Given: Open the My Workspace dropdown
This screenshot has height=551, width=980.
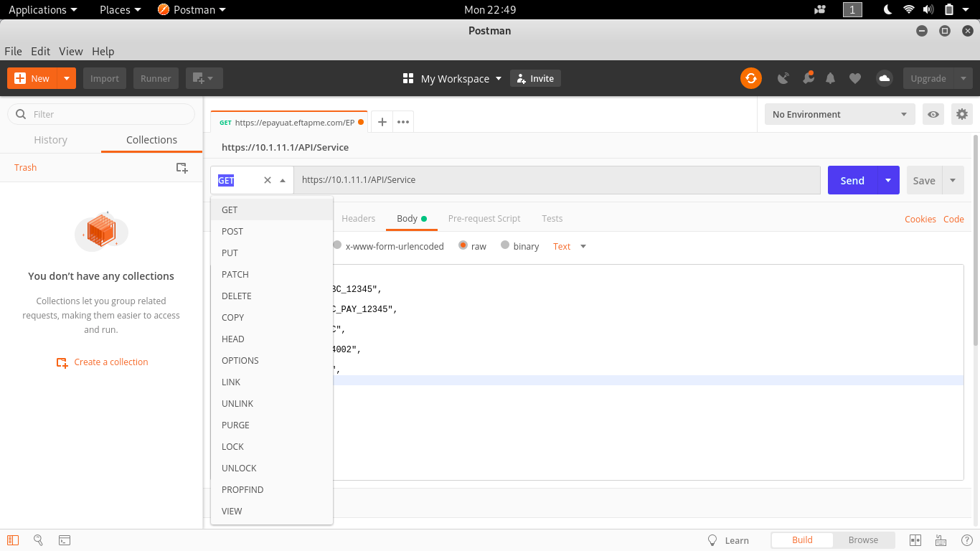Looking at the screenshot, I should [x=453, y=78].
